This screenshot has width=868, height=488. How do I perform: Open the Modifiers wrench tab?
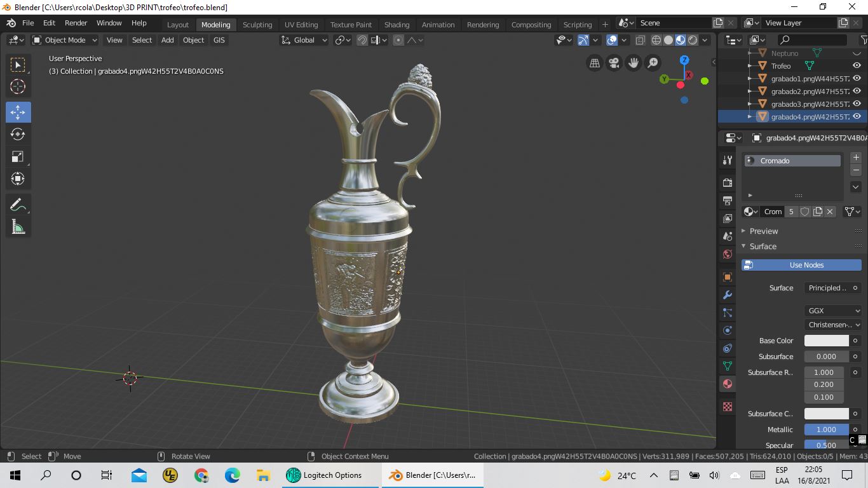click(x=728, y=295)
